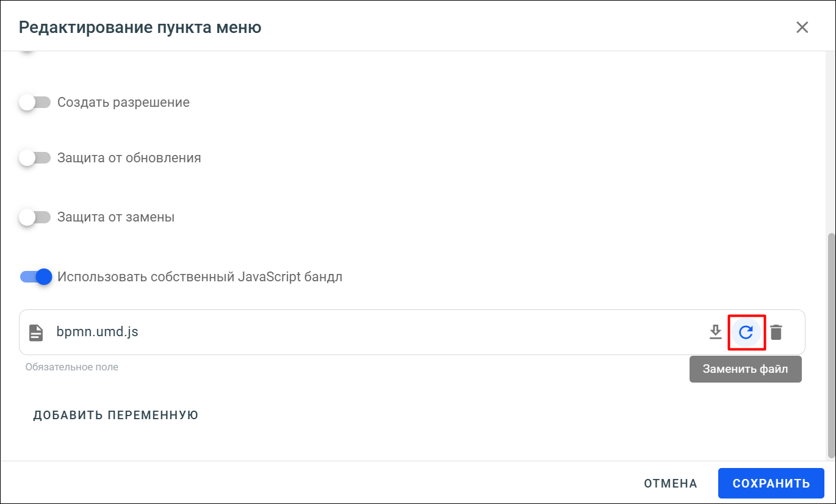The height and width of the screenshot is (504, 836).
Task: Select the bpmn.umd.js file name
Action: click(97, 332)
